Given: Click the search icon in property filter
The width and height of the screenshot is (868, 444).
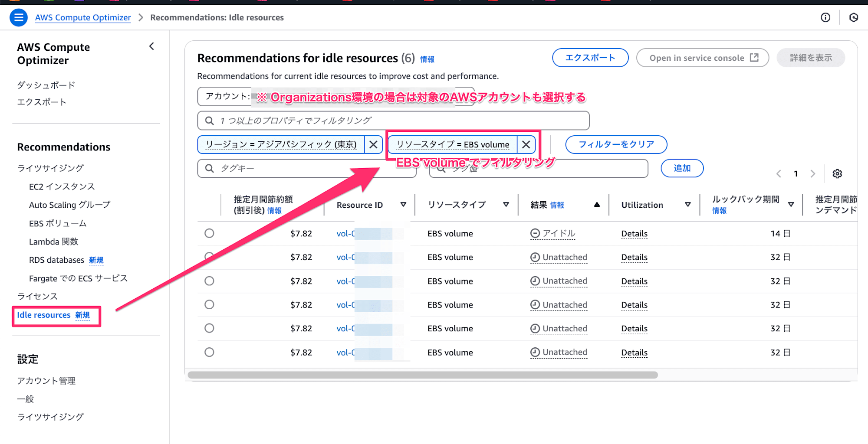Looking at the screenshot, I should (210, 121).
